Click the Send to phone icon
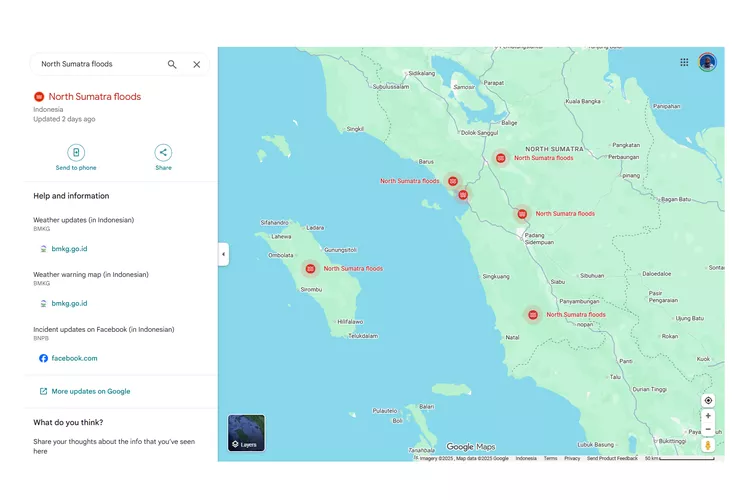Viewport: 750px width, 500px height. tap(76, 153)
